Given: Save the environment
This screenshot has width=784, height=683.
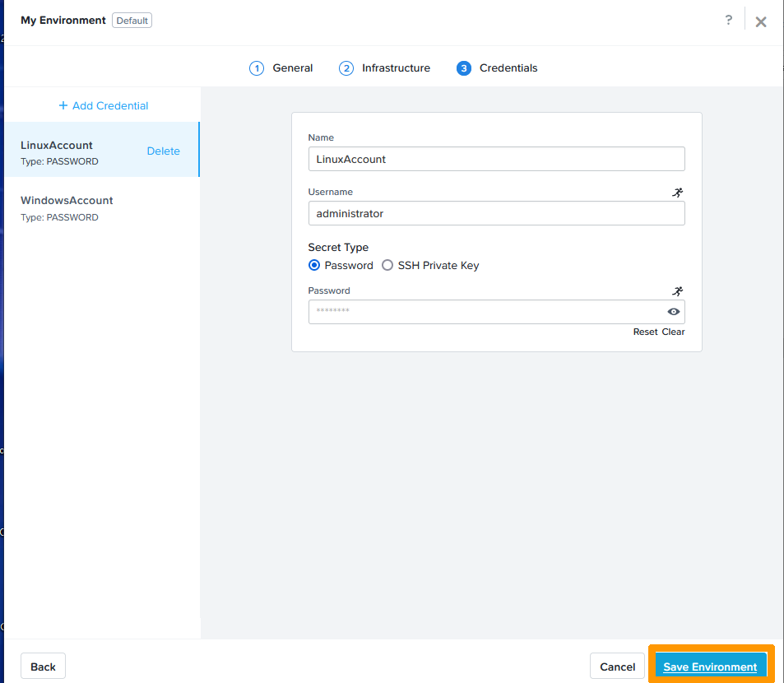Looking at the screenshot, I should tap(710, 666).
